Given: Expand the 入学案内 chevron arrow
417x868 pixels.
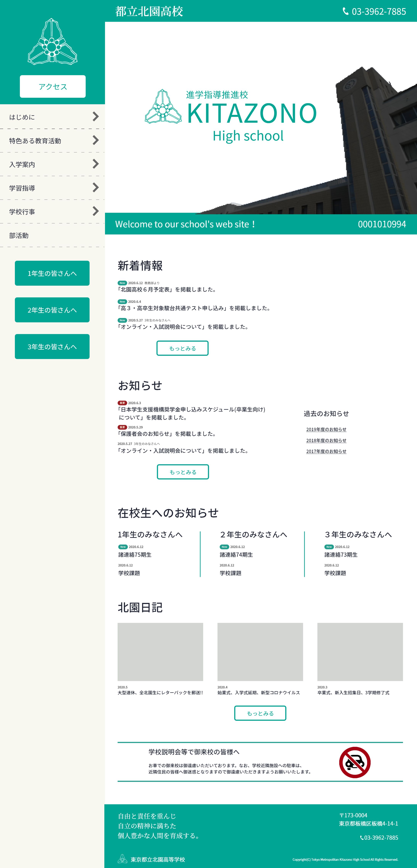Looking at the screenshot, I should (96, 164).
